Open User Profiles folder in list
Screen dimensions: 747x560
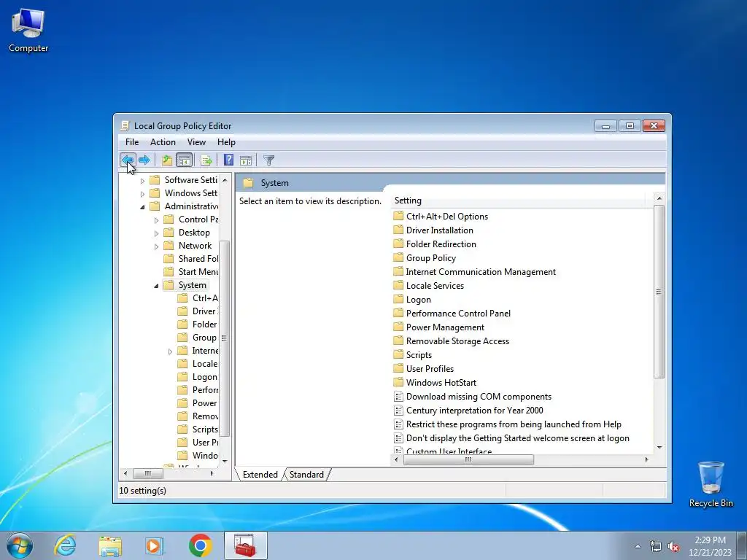pyautogui.click(x=424, y=368)
